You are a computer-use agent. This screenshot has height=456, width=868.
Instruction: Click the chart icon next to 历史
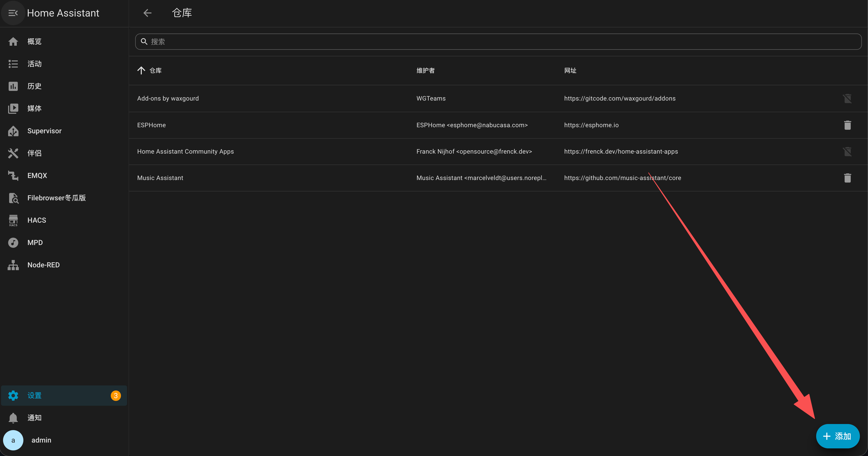[13, 86]
